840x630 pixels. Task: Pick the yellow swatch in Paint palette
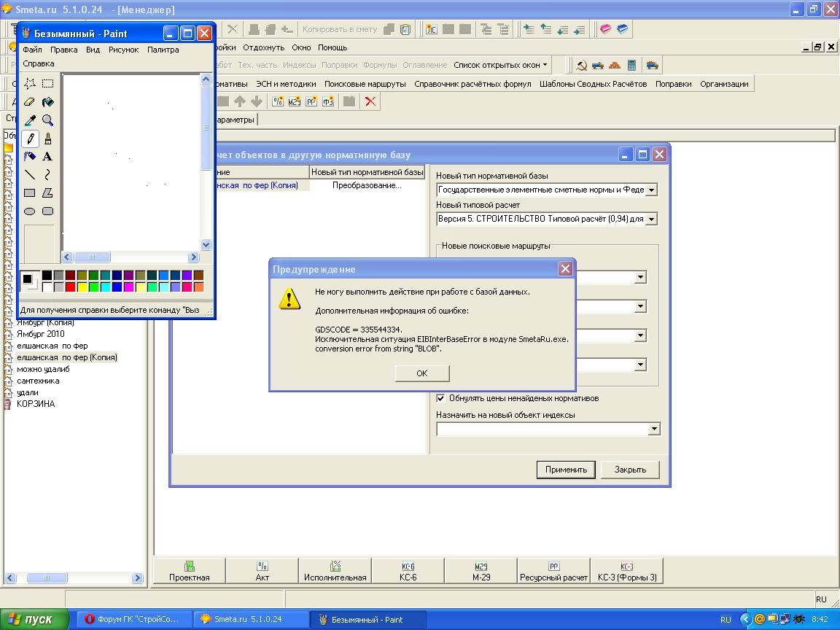pyautogui.click(x=82, y=287)
